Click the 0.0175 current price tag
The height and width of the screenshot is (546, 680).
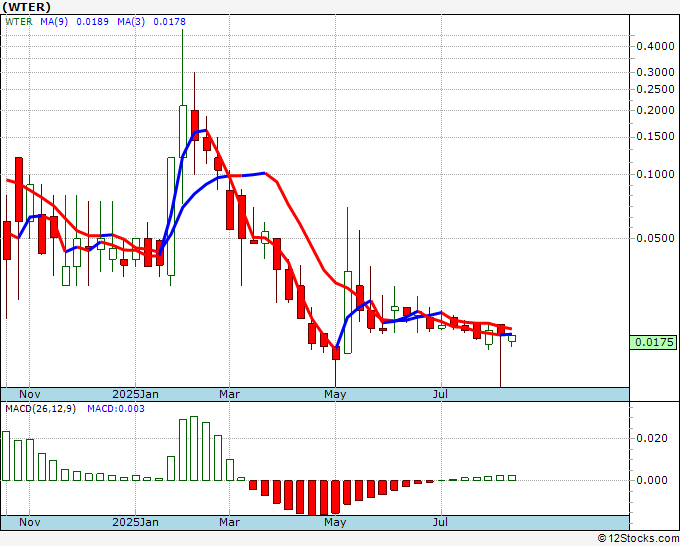tap(654, 342)
